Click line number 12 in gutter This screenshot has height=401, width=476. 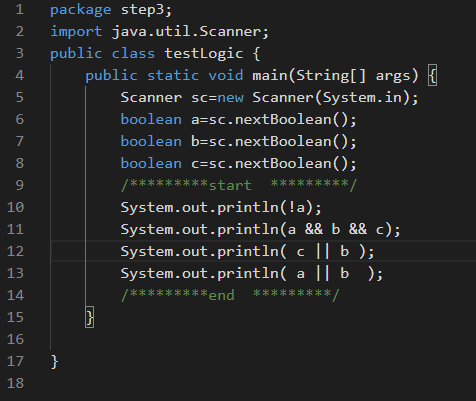[15, 251]
